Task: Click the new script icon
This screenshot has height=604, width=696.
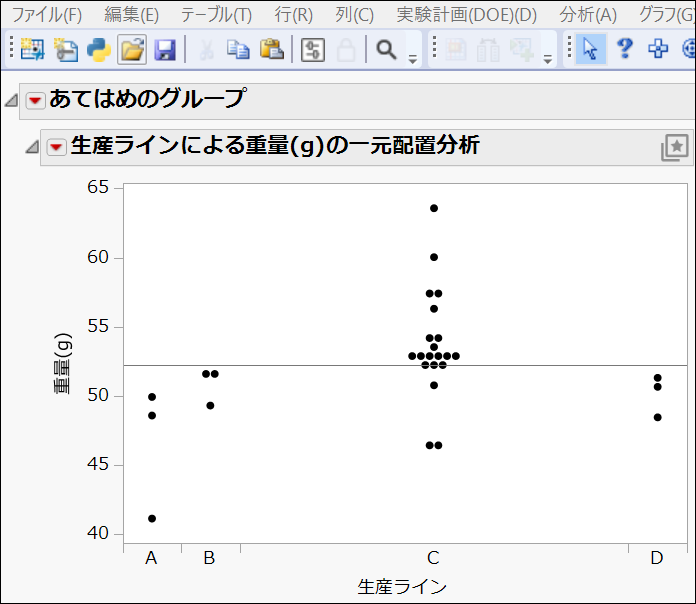Action: (66, 49)
